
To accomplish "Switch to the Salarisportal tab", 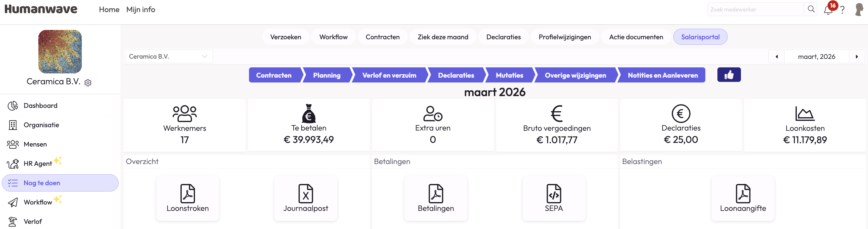I will [x=700, y=37].
